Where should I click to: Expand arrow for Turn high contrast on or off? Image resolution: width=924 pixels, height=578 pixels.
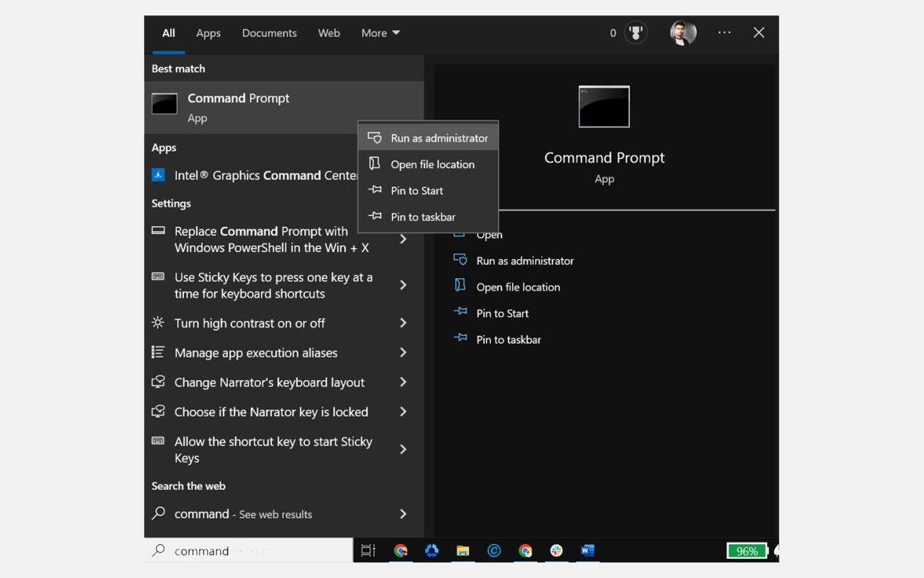(x=403, y=323)
